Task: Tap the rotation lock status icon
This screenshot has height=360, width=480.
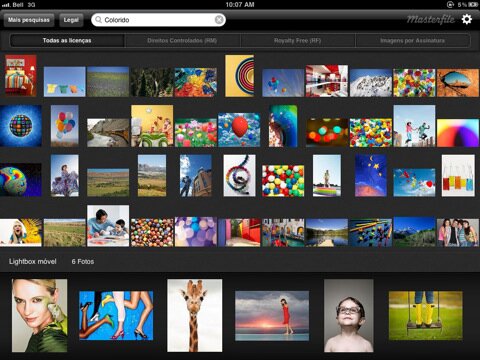Action: pos(450,4)
